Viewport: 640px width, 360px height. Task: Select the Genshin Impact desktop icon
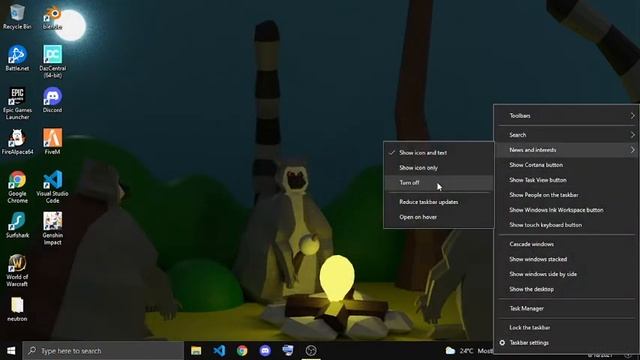53,228
